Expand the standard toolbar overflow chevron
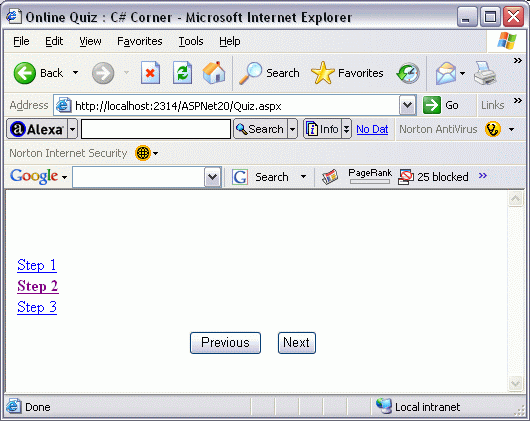 click(x=517, y=60)
